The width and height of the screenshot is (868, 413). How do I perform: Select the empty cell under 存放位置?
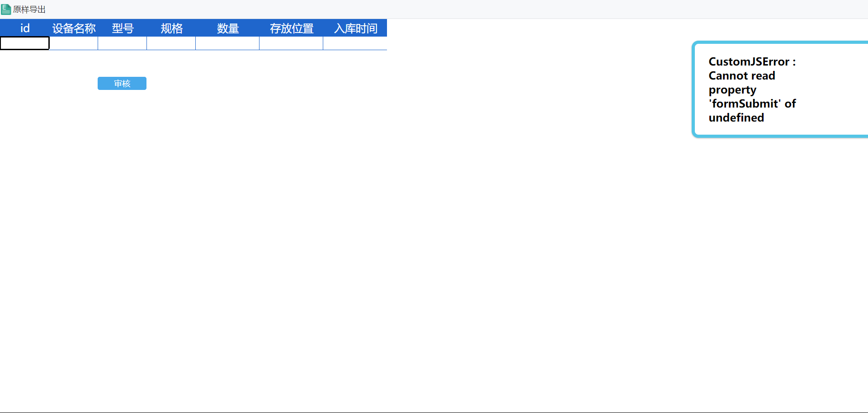291,43
